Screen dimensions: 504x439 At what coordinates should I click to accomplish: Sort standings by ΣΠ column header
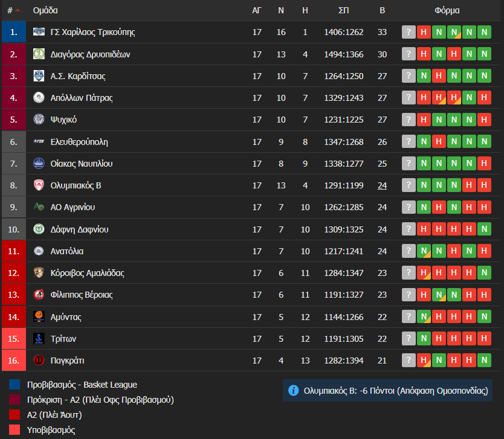(344, 10)
